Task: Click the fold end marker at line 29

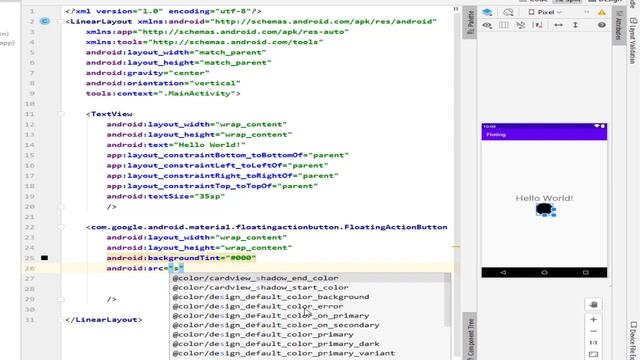Action: tap(61, 299)
